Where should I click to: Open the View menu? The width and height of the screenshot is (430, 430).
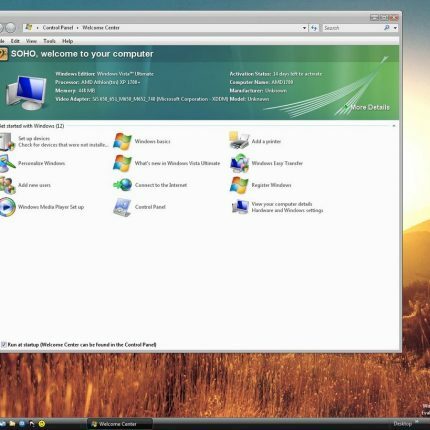[x=31, y=41]
